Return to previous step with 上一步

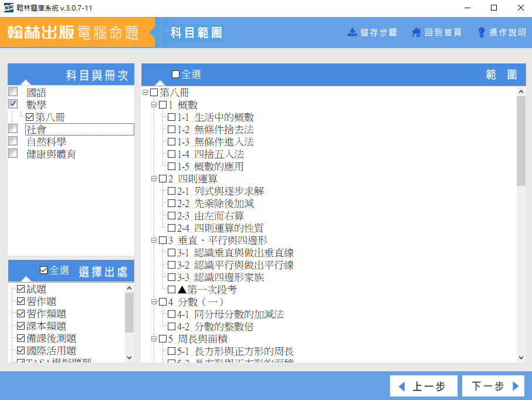(421, 387)
